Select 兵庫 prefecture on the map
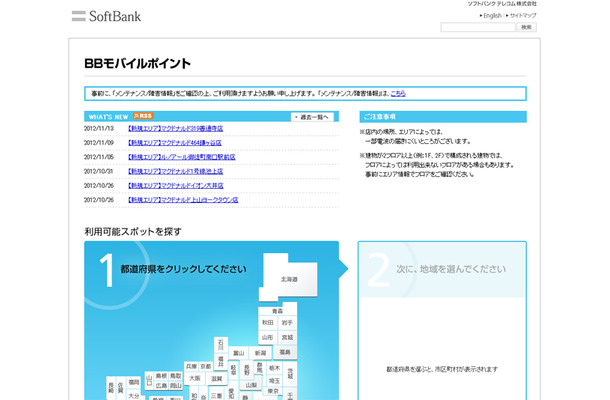Image resolution: width=610 pixels, height=400 pixels. [191, 367]
